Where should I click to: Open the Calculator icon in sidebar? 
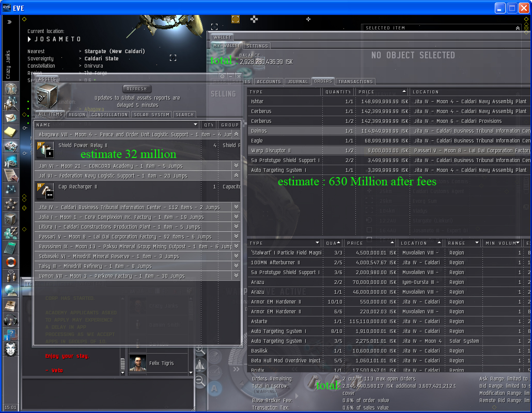click(10, 247)
